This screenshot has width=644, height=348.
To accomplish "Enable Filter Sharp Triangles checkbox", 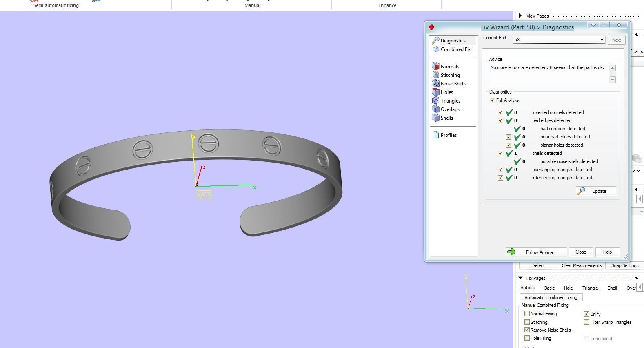I will tap(586, 322).
